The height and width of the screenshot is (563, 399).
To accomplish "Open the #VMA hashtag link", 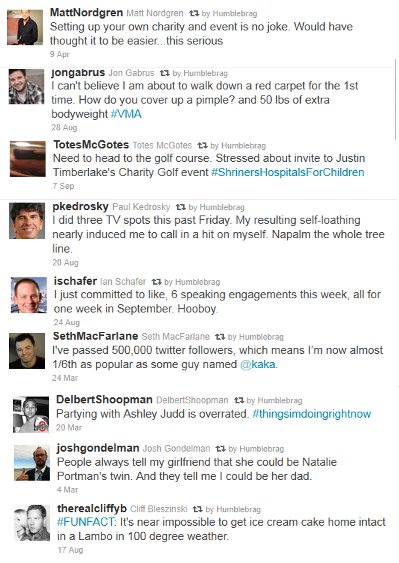I will point(126,114).
